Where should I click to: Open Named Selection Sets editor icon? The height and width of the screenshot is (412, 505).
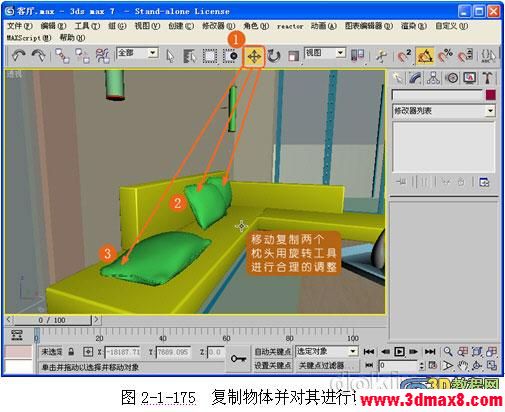click(x=488, y=56)
